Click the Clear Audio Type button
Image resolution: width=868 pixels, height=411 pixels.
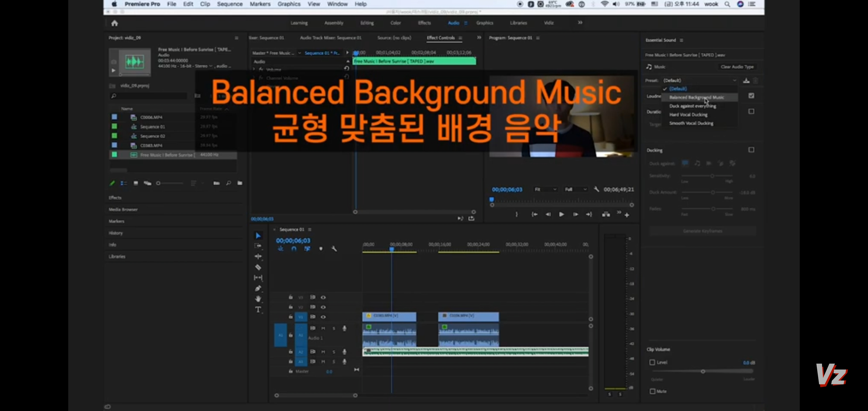pyautogui.click(x=737, y=67)
